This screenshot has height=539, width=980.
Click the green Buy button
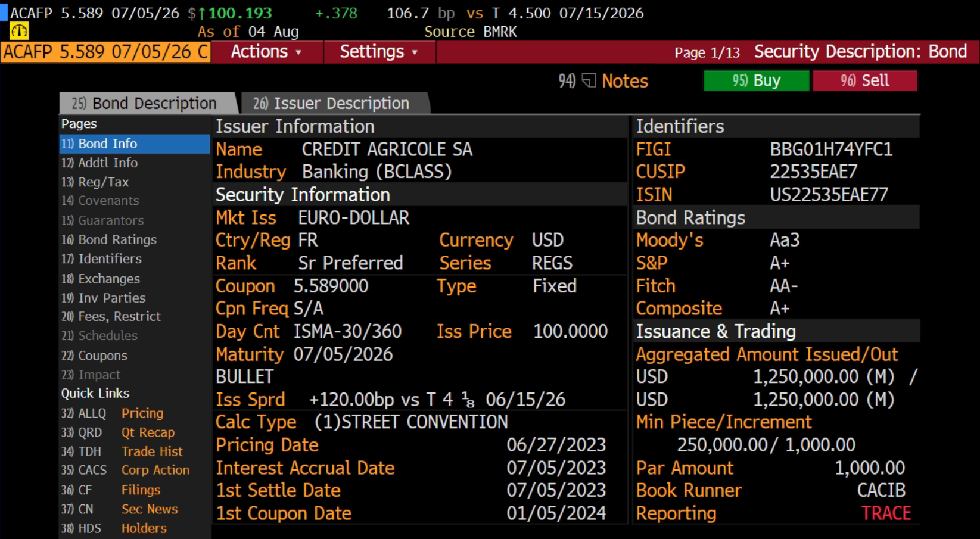[x=756, y=80]
